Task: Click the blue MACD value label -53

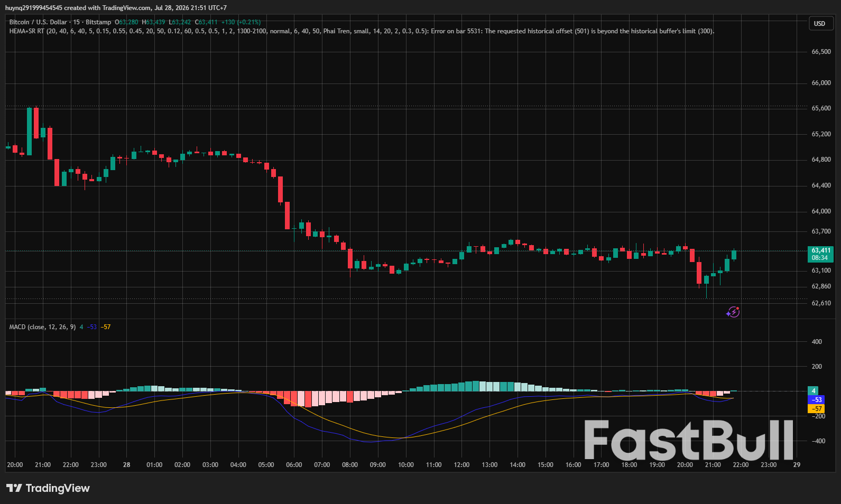Action: point(816,400)
